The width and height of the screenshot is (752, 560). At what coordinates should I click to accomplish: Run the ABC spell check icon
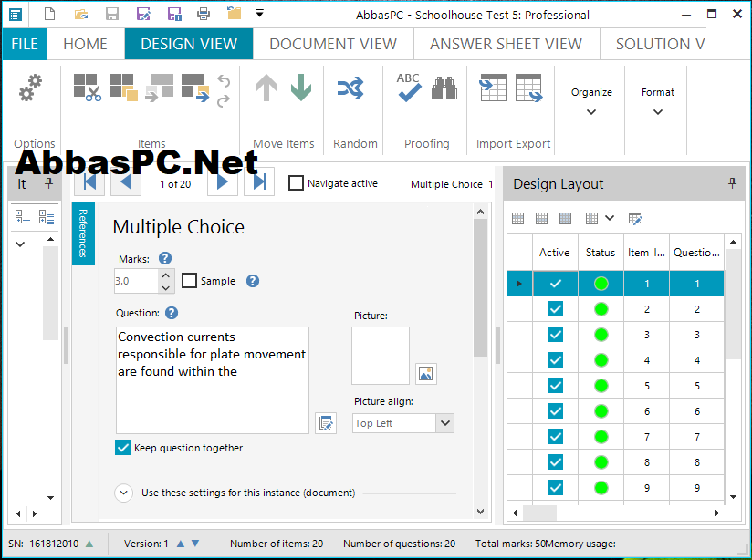click(x=409, y=87)
